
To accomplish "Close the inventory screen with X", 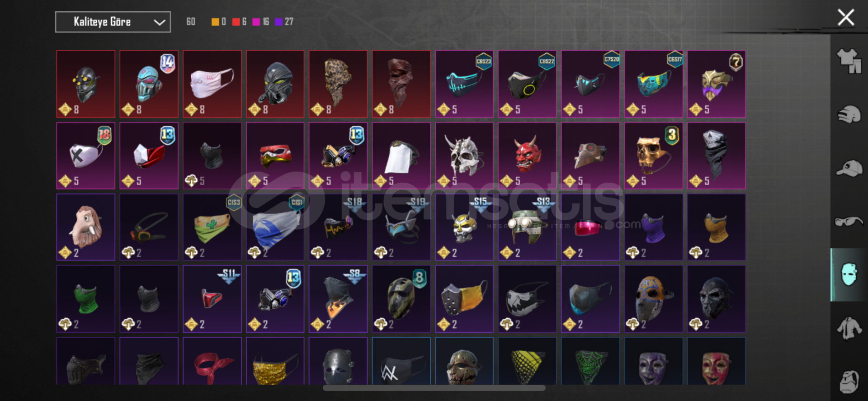I will point(845,18).
